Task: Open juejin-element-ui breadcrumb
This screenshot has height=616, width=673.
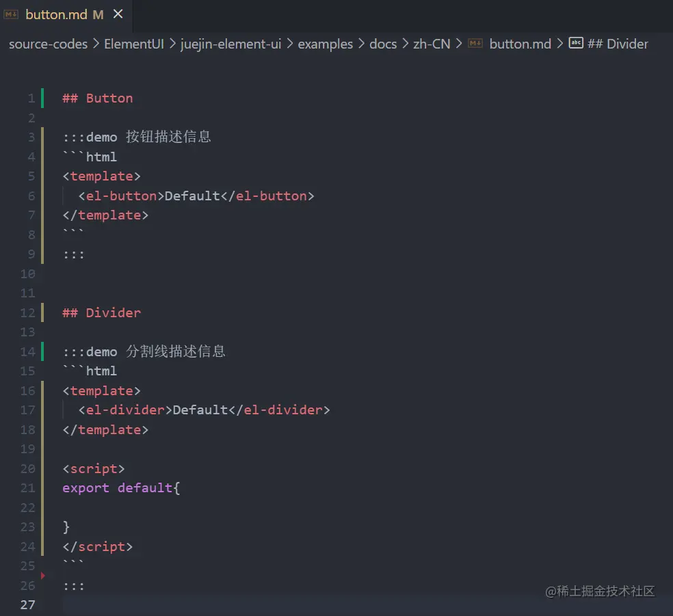Action: click(231, 44)
